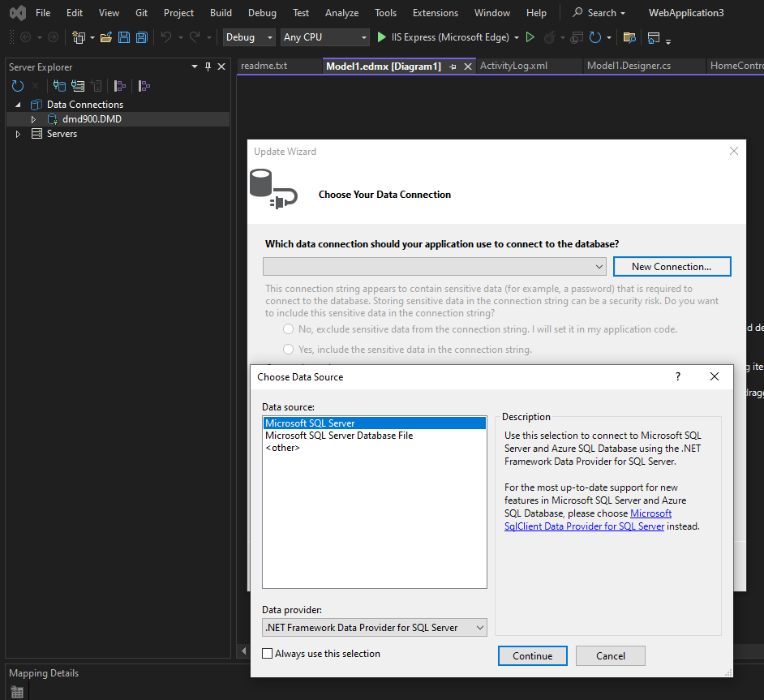Click the Open File folder icon

[105, 37]
